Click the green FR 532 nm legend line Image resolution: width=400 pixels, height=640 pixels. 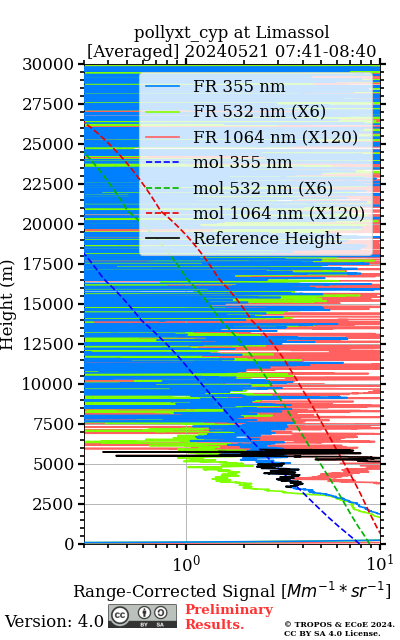[x=162, y=112]
